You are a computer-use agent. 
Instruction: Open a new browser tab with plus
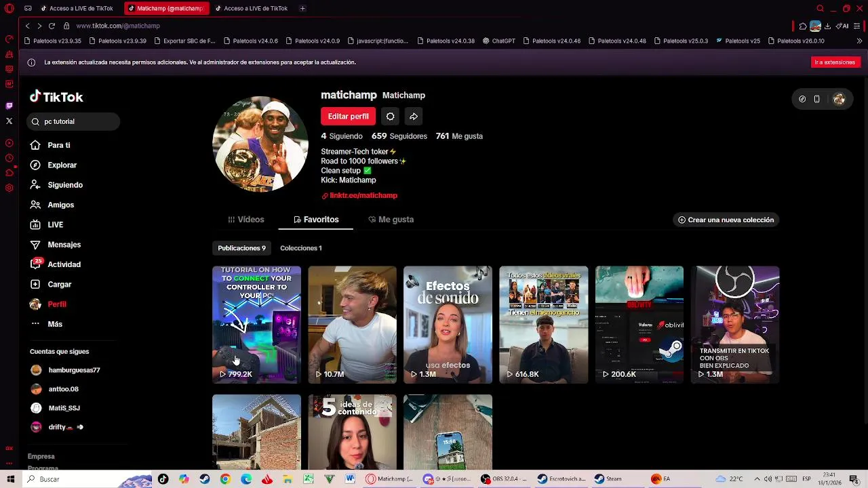point(302,8)
